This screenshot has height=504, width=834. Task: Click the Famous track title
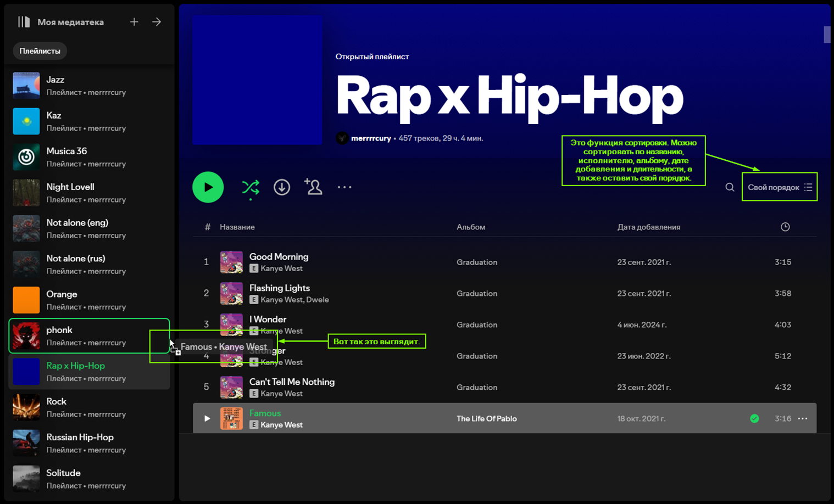tap(265, 413)
